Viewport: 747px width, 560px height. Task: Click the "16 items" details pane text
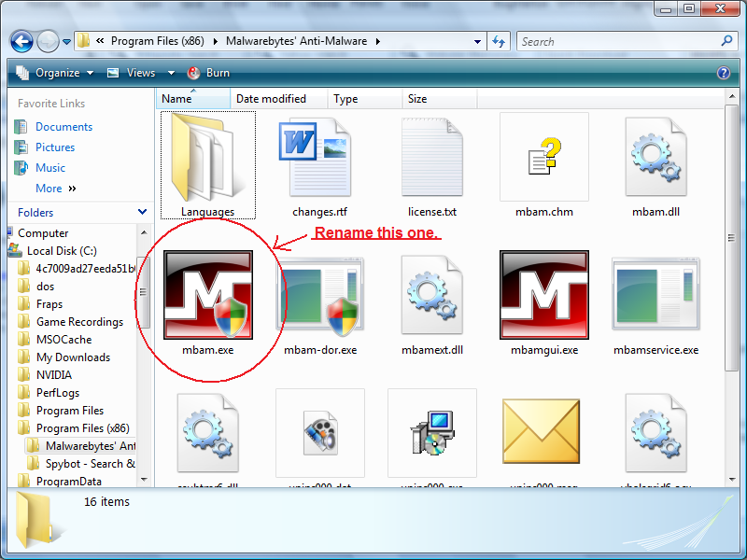(106, 501)
